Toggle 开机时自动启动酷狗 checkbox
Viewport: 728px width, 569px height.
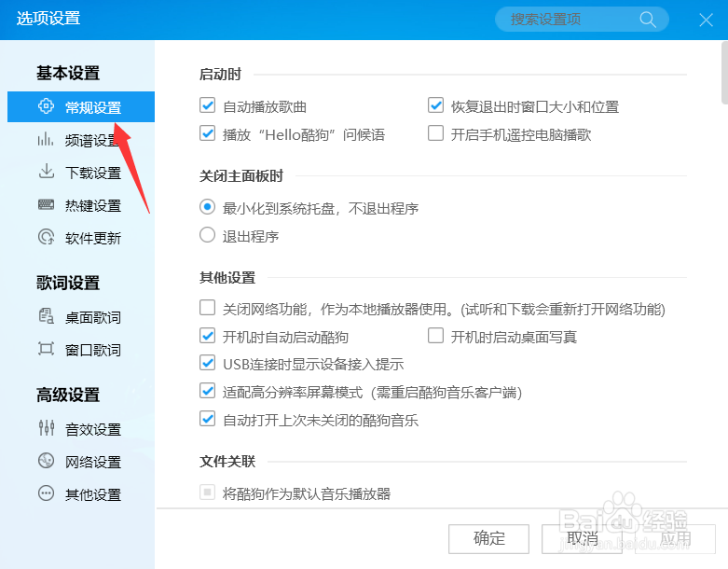coord(207,336)
